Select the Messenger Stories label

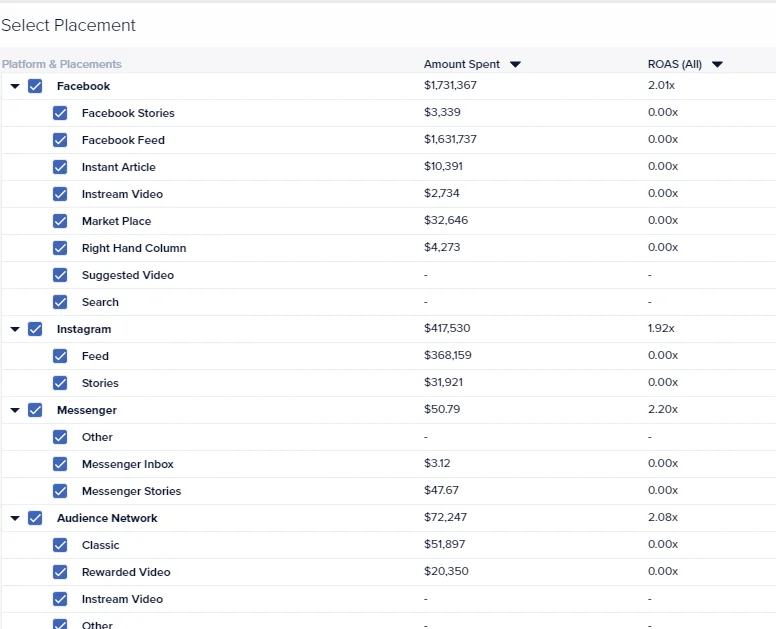point(132,491)
